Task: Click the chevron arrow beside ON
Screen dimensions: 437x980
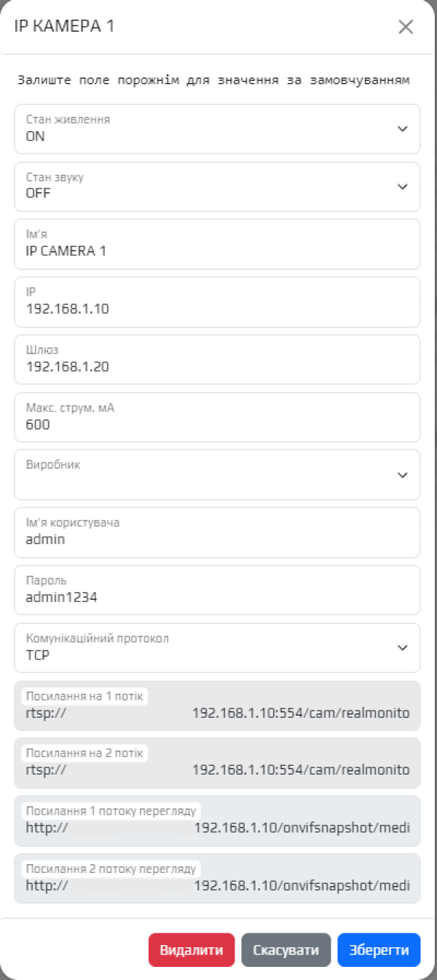Action: (403, 129)
